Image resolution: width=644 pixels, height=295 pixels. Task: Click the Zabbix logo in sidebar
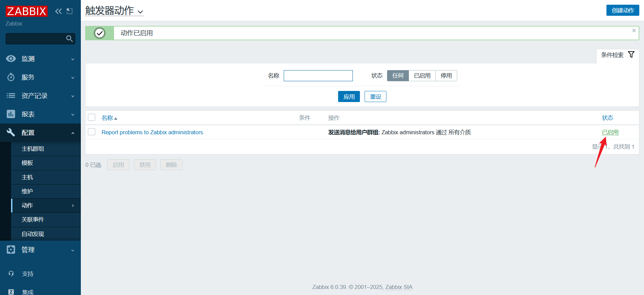pyautogui.click(x=26, y=11)
